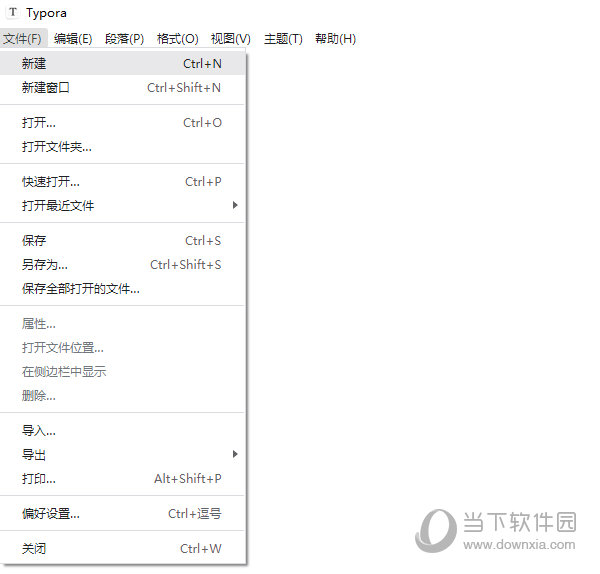Click 打开... menu entry
600x574 pixels.
pos(122,123)
